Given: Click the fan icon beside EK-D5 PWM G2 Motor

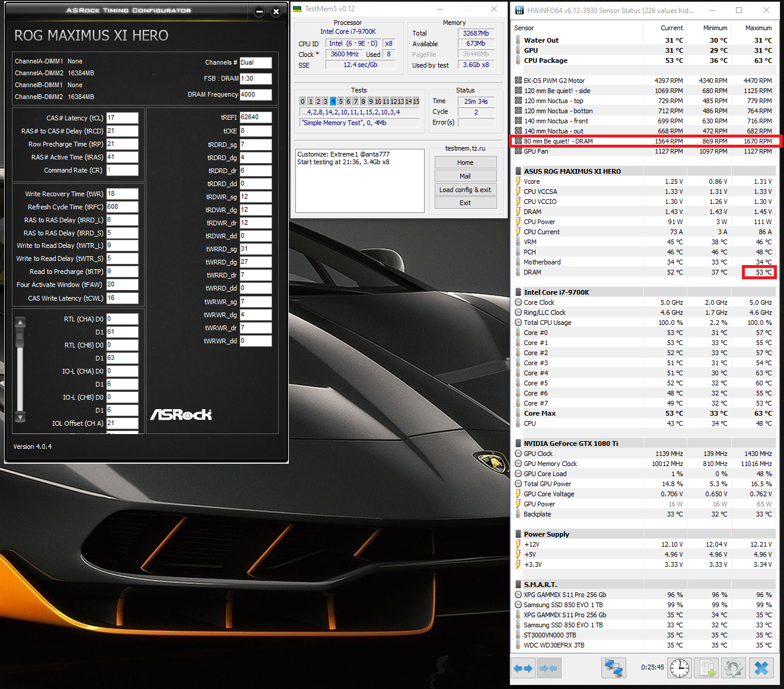Looking at the screenshot, I should click(x=518, y=81).
